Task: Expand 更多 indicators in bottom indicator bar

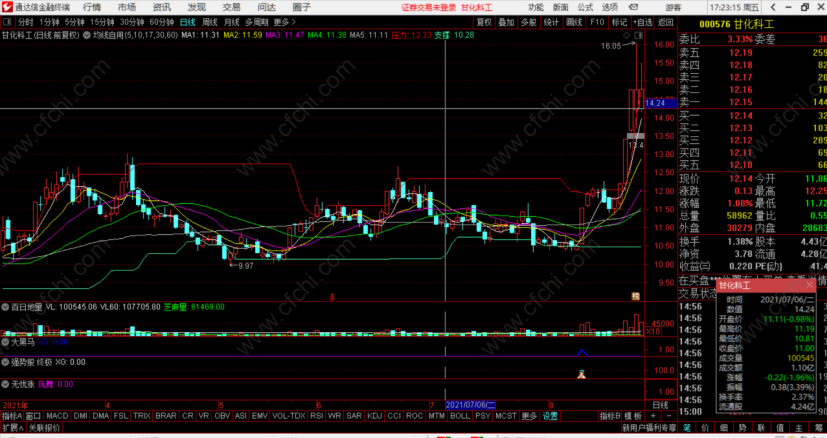Action: [529, 416]
